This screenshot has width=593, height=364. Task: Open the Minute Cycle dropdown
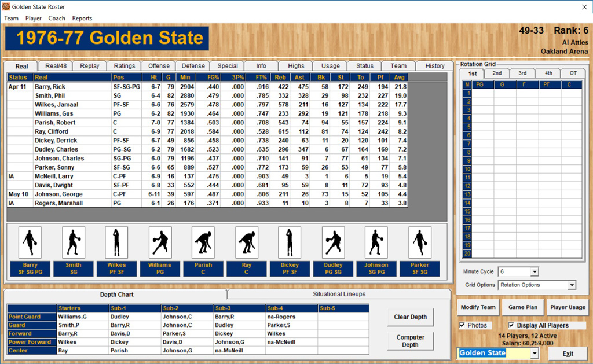pos(534,271)
